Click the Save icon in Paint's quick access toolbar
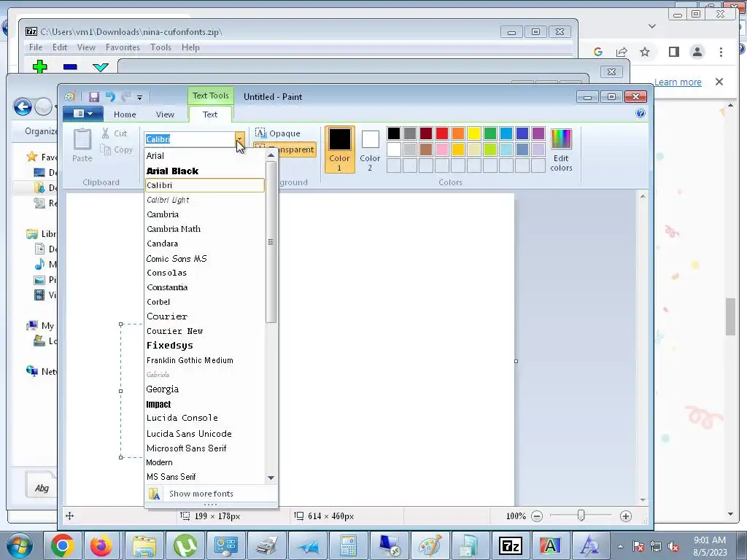747x560 pixels. [x=94, y=97]
